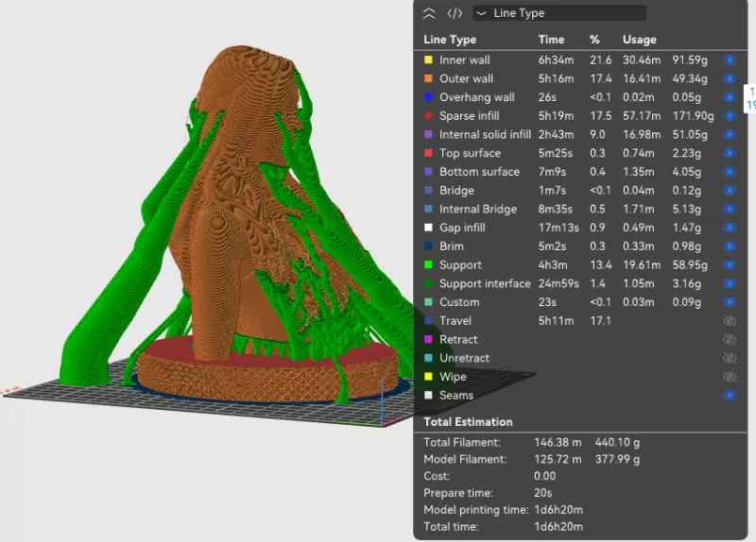This screenshot has width=756, height=542.
Task: Toggle Seams visibility eye
Action: (730, 395)
